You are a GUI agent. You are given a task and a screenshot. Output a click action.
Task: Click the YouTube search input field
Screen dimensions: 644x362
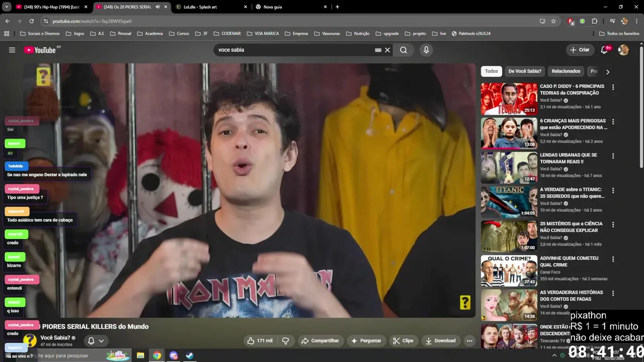coord(294,50)
